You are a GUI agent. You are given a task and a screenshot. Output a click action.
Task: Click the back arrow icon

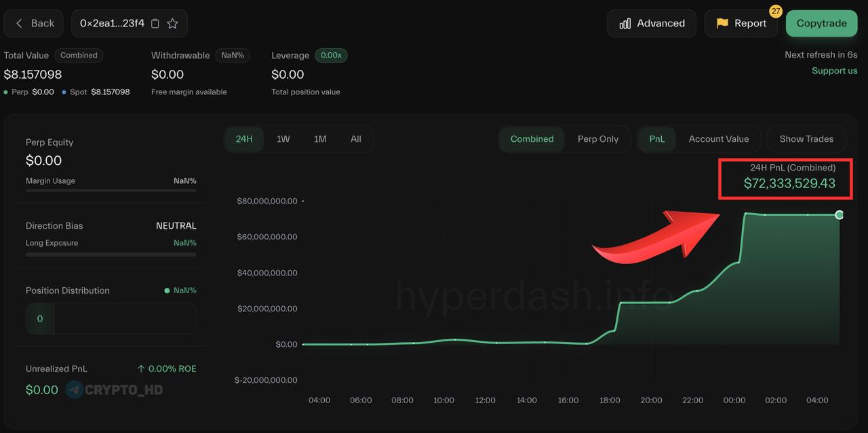coord(19,23)
